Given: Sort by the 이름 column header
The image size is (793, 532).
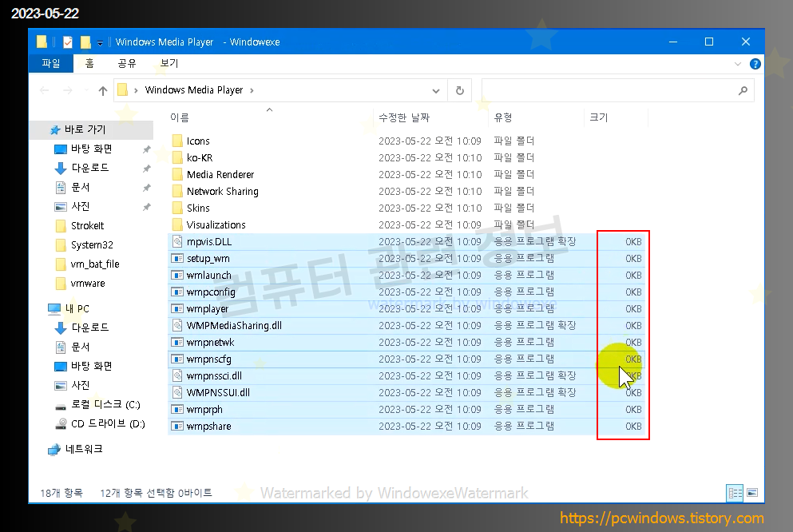Looking at the screenshot, I should tap(180, 117).
